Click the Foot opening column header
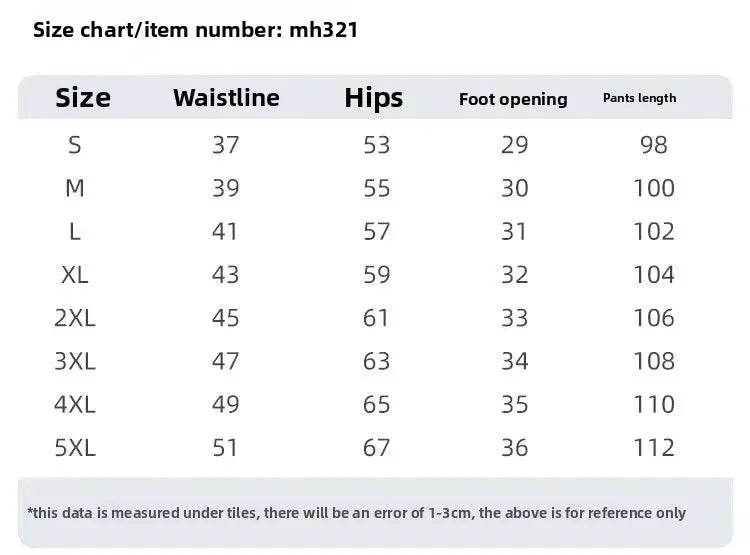 pyautogui.click(x=513, y=99)
